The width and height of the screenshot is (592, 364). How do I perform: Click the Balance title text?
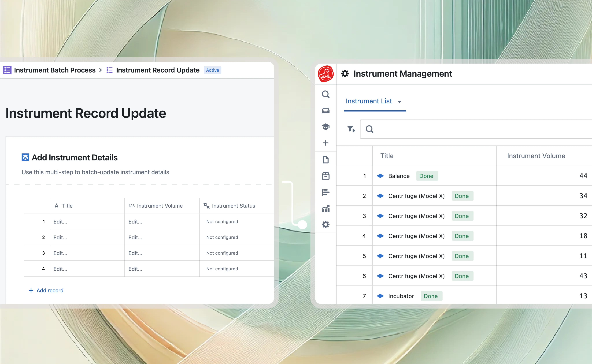[399, 176]
